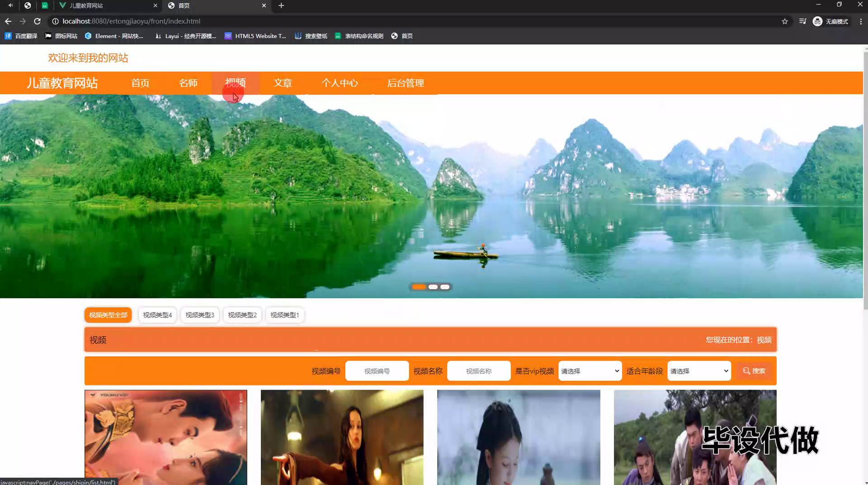The image size is (868, 485).
Task: Open the Chrome browser menu
Action: pyautogui.click(x=860, y=21)
